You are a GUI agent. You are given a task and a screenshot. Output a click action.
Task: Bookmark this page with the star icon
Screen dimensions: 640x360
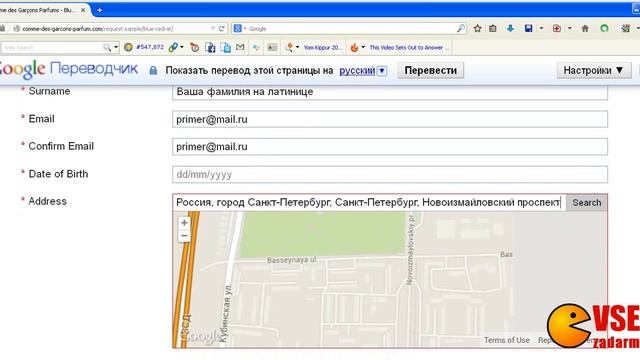pyautogui.click(x=478, y=28)
